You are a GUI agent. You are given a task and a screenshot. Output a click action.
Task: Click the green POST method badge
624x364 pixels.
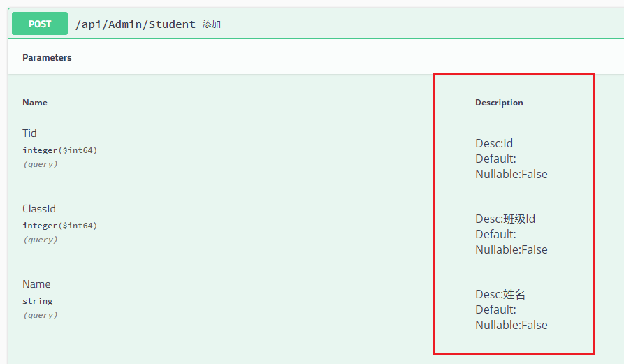pyautogui.click(x=40, y=24)
